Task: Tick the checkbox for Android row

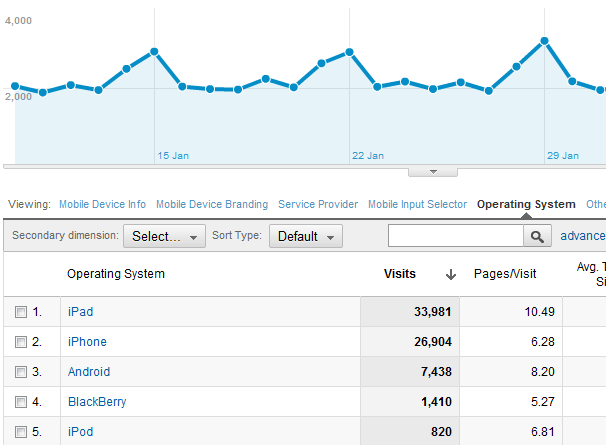Action: click(21, 372)
